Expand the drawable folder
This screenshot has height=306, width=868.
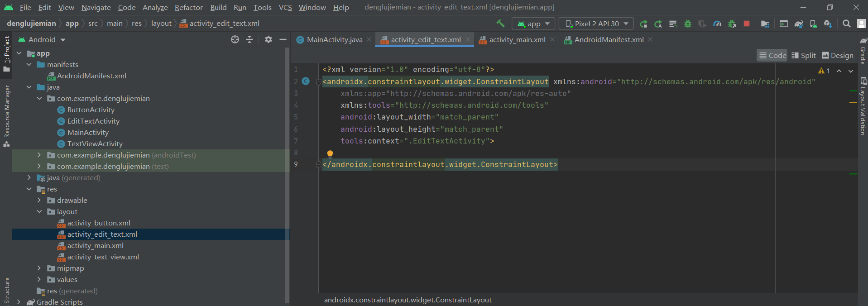click(x=39, y=200)
